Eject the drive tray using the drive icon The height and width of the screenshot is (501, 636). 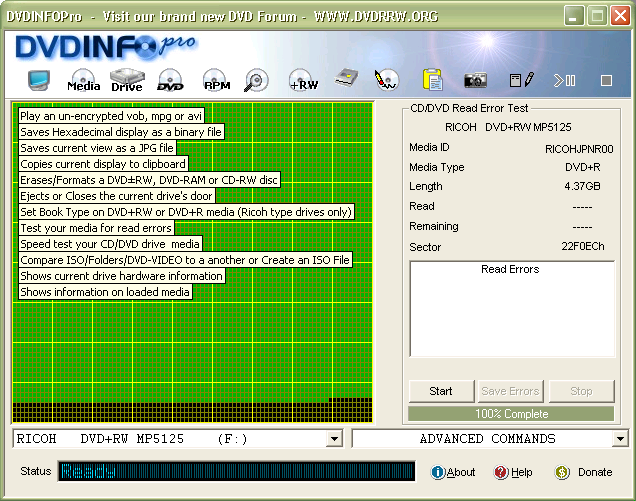(347, 78)
